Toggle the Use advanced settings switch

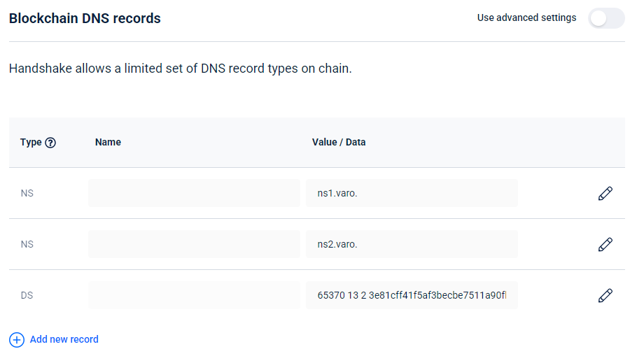pyautogui.click(x=605, y=18)
